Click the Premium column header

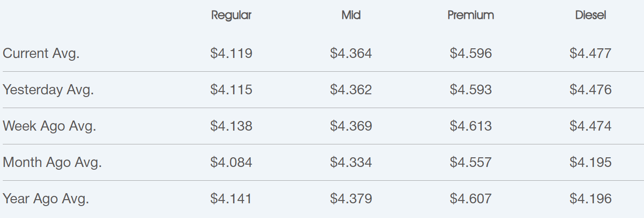pyautogui.click(x=471, y=15)
